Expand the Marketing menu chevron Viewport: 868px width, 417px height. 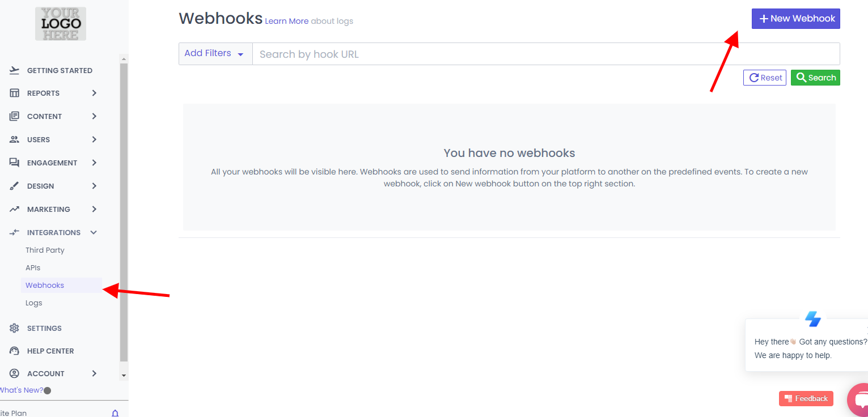[x=94, y=209]
